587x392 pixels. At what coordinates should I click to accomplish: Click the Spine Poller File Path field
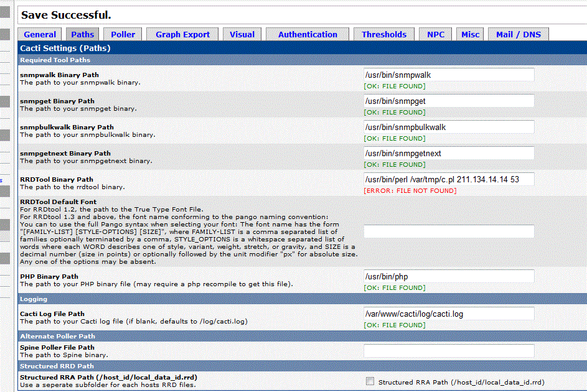click(x=449, y=351)
